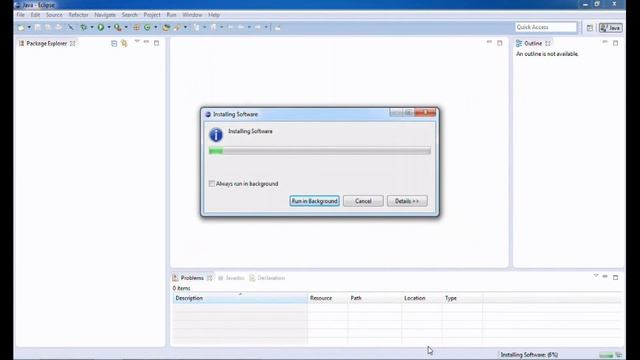Click the Type column header
The width and height of the screenshot is (640, 360).
(462, 298)
